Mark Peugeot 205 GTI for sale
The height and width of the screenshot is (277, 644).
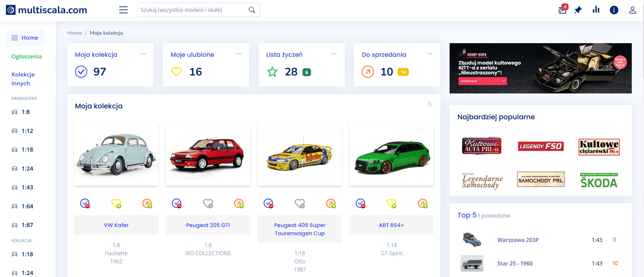(239, 204)
